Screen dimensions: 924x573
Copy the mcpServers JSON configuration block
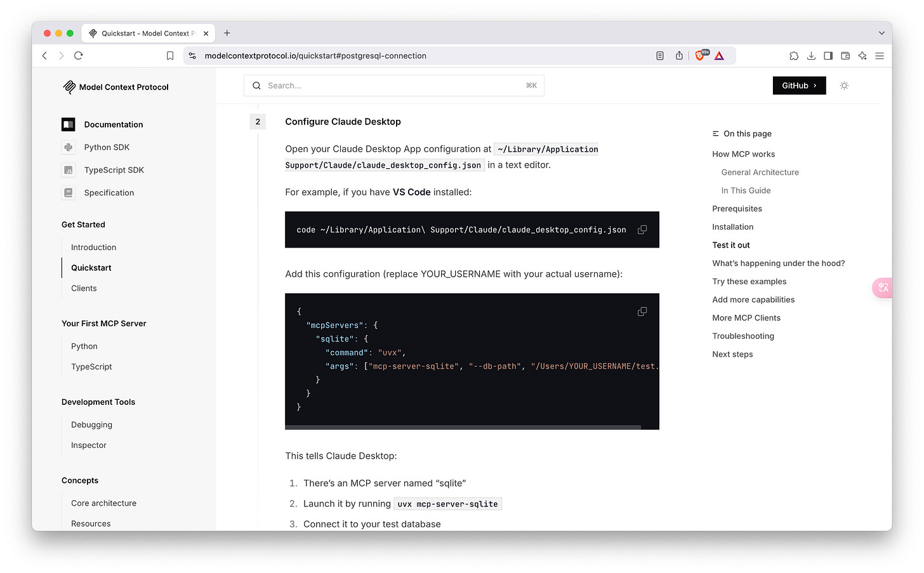coord(642,312)
